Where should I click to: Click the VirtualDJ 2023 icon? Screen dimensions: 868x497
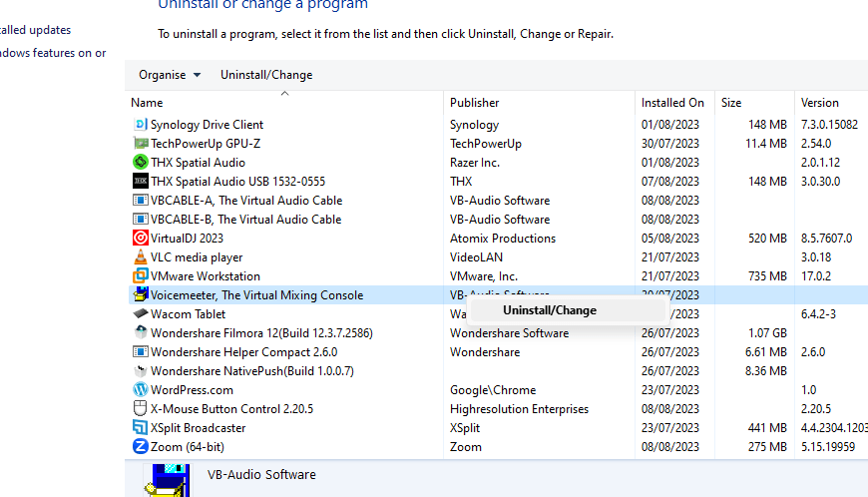pos(141,238)
